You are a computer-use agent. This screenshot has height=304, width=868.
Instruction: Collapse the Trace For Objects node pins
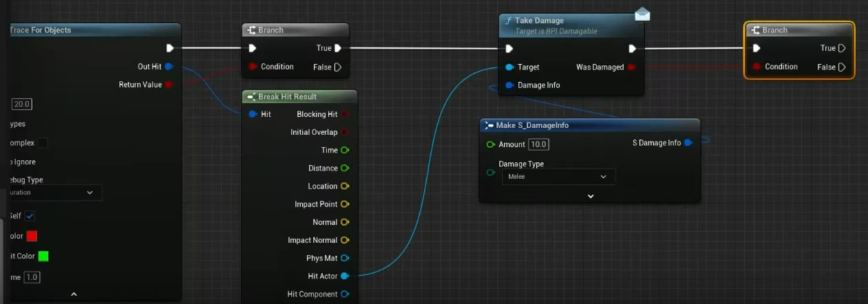74,294
